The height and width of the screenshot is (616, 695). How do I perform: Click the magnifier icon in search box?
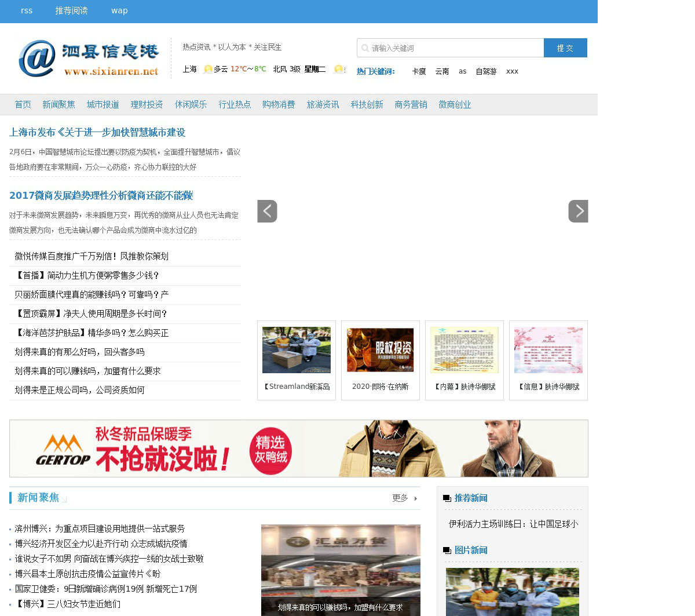click(365, 48)
